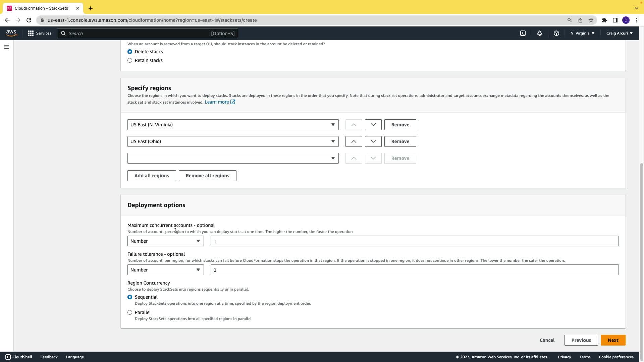Expand the empty third region dropdown
The image size is (644, 362).
(x=233, y=158)
